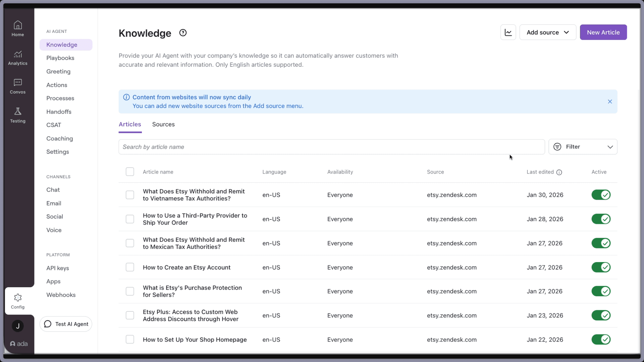Viewport: 644px width, 362px height.
Task: Click the Article name column header
Action: coord(158,172)
